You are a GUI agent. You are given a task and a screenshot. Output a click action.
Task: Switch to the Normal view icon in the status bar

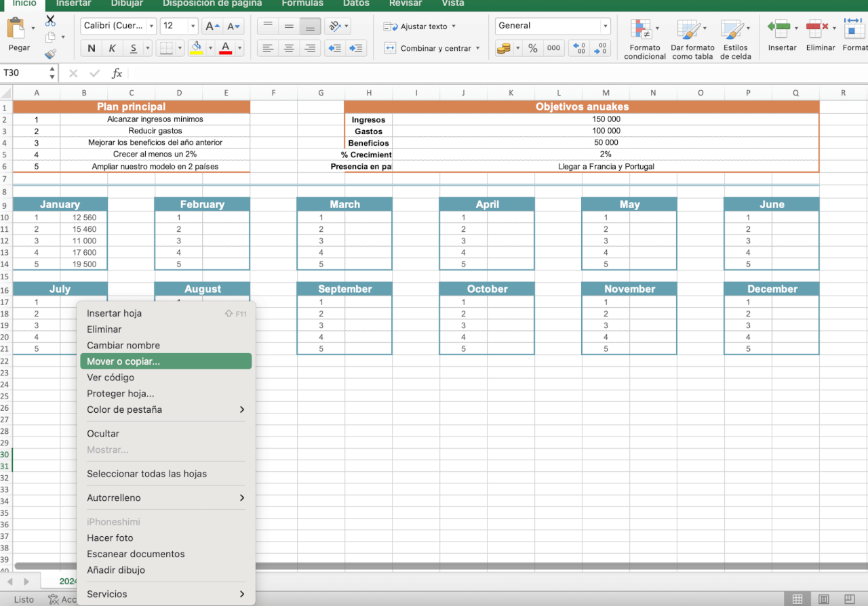click(x=797, y=599)
